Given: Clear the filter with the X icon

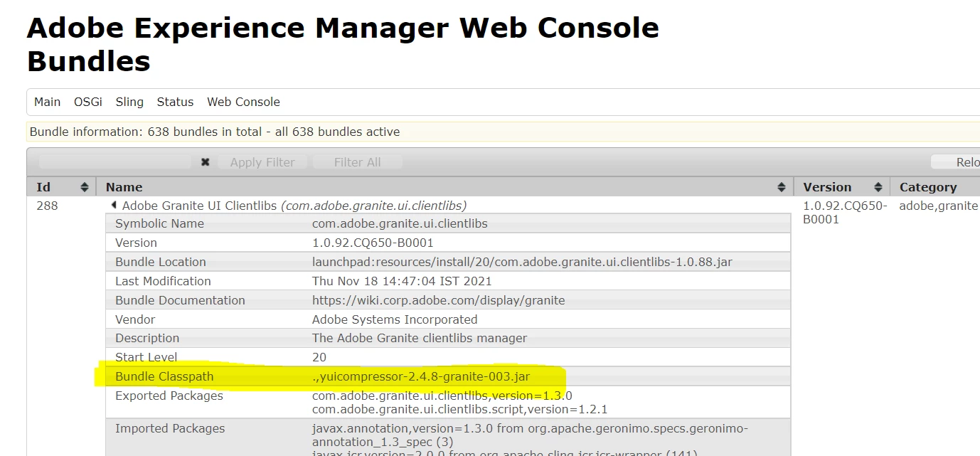Looking at the screenshot, I should 205,162.
